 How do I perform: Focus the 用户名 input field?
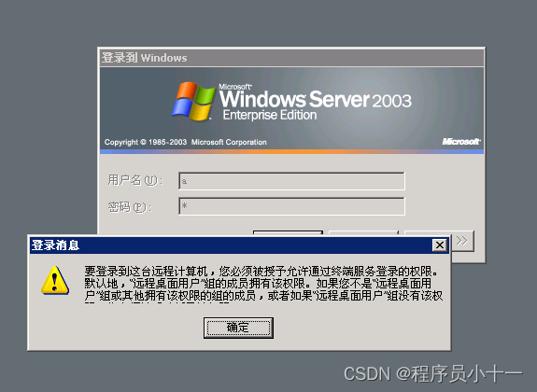[x=291, y=181]
